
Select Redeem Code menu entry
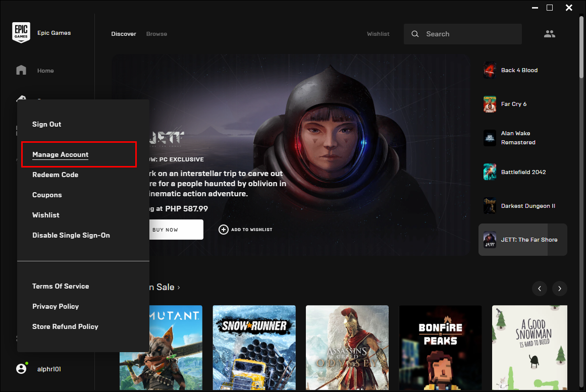(x=56, y=175)
